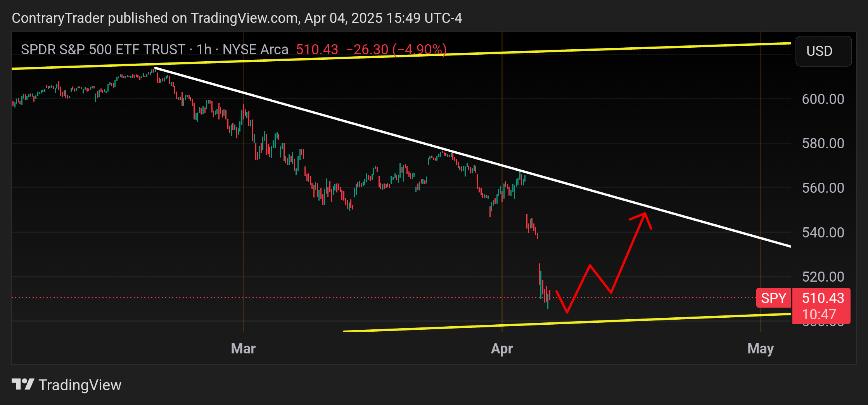Click the Apr date axis label
The width and height of the screenshot is (868, 405).
click(502, 349)
